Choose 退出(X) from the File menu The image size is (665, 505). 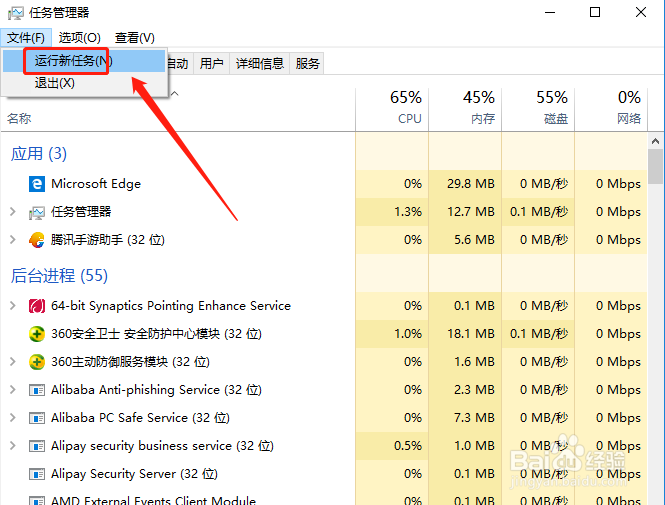click(x=84, y=83)
